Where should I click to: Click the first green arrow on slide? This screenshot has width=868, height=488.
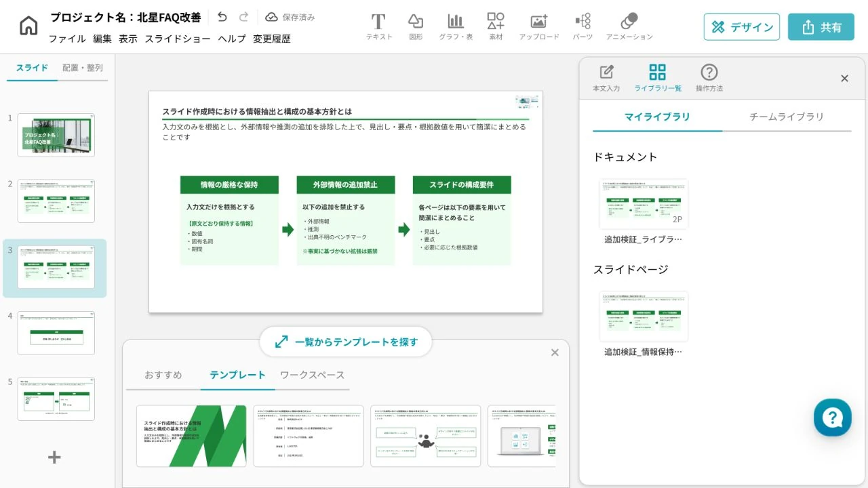(288, 229)
